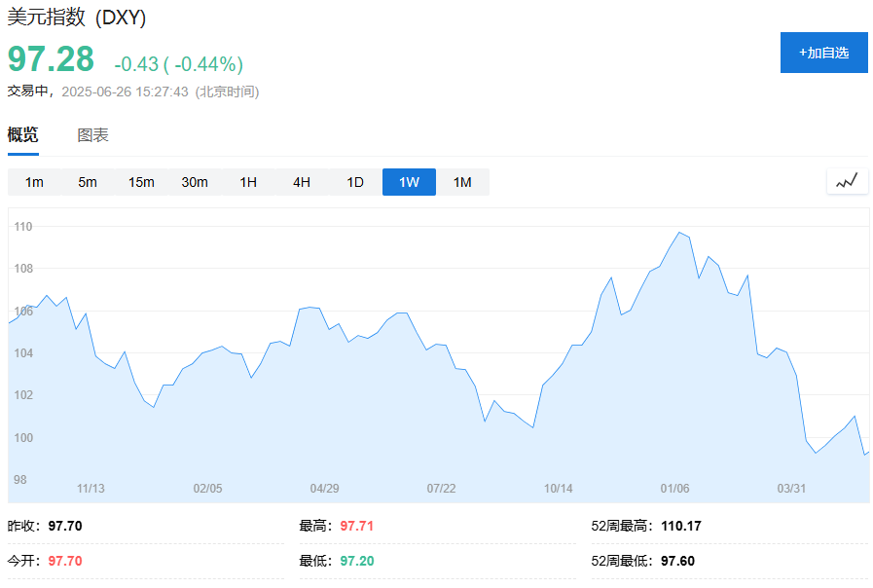873x588 pixels.
Task: Select the active 1W interval button
Action: point(409,182)
